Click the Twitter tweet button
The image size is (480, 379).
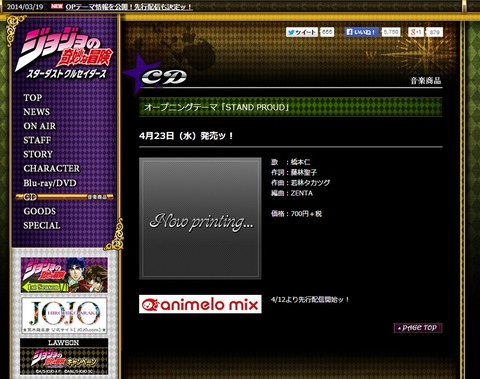click(302, 32)
